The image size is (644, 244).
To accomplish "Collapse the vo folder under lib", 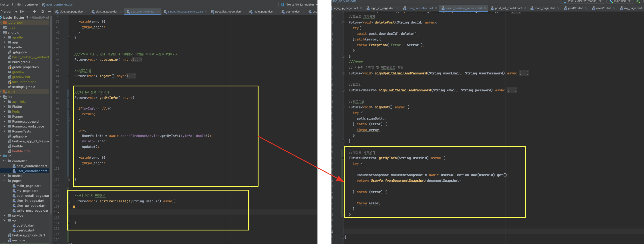I will tap(4, 221).
